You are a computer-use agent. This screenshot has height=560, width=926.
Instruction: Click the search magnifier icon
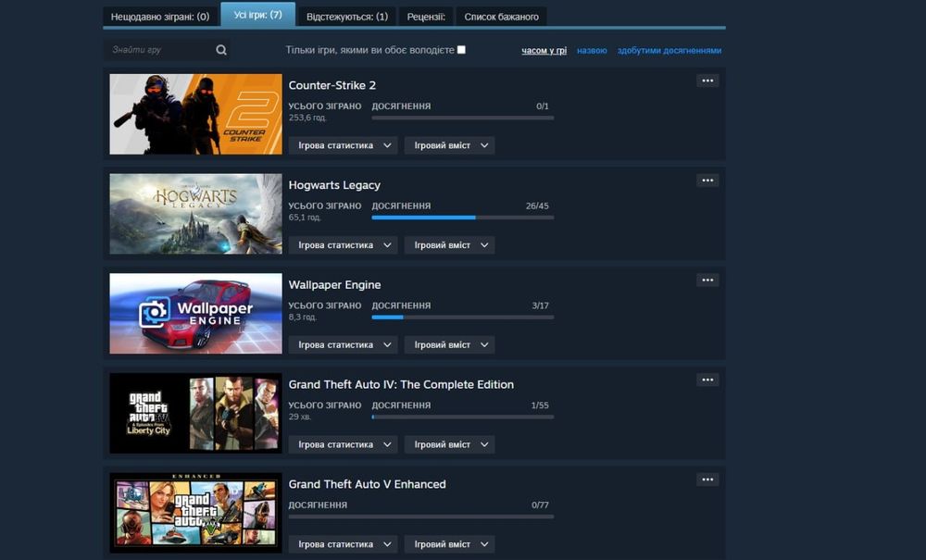pos(221,50)
